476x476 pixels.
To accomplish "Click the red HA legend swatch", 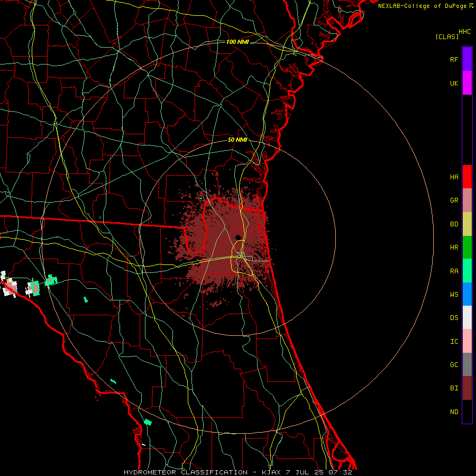I will point(467,177).
